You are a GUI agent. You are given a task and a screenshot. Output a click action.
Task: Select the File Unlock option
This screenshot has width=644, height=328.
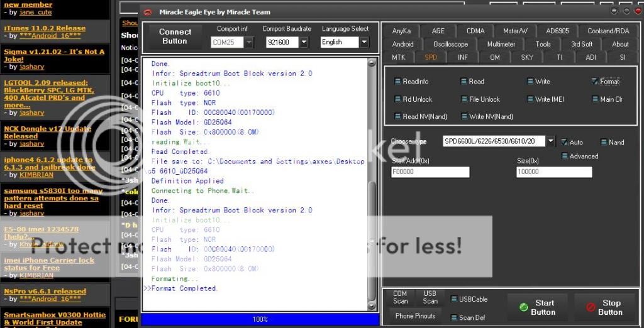(x=465, y=99)
